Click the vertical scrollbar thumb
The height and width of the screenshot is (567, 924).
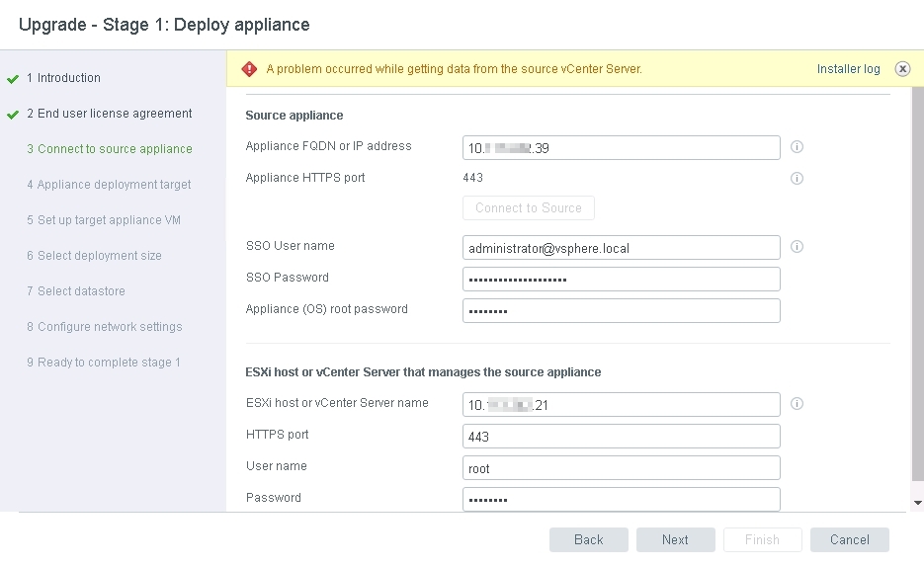click(x=917, y=284)
